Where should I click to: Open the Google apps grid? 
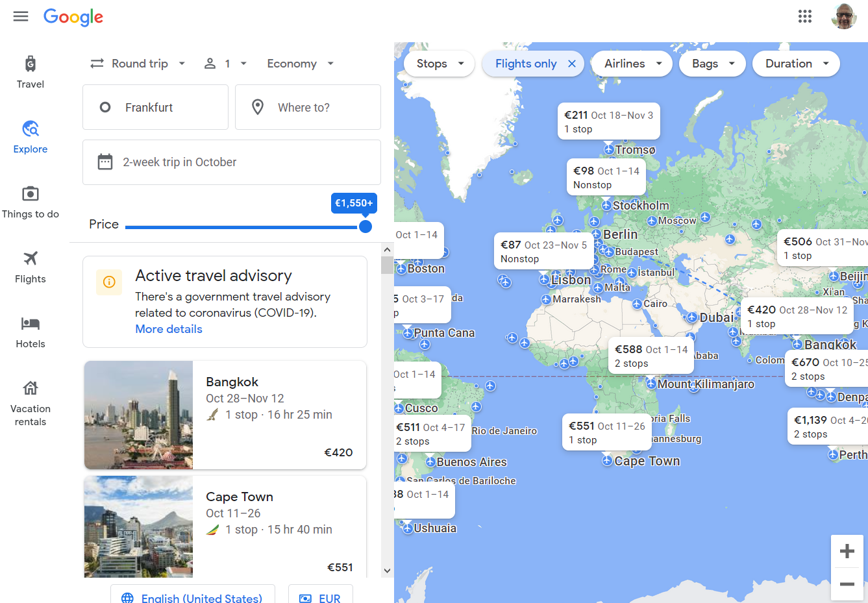point(805,16)
